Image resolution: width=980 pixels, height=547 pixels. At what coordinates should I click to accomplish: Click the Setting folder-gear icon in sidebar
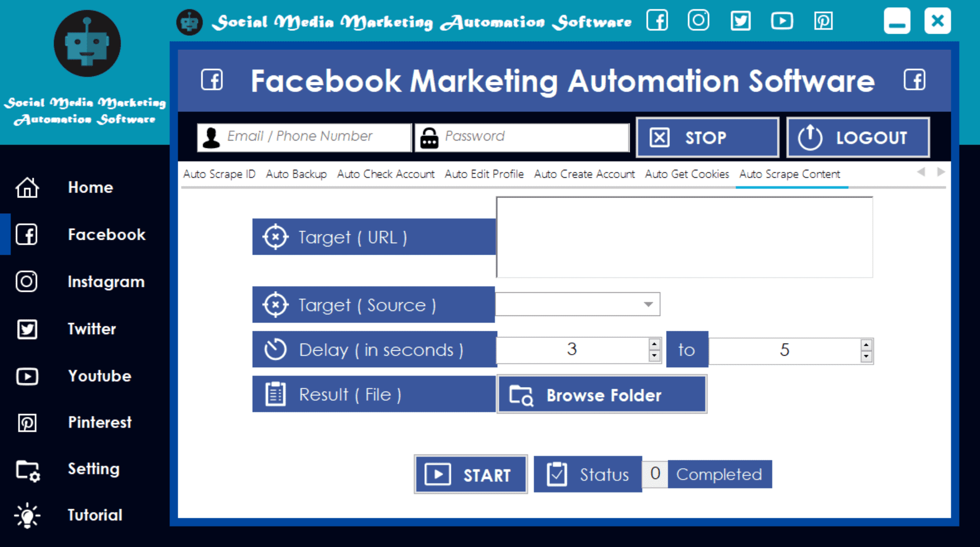28,470
